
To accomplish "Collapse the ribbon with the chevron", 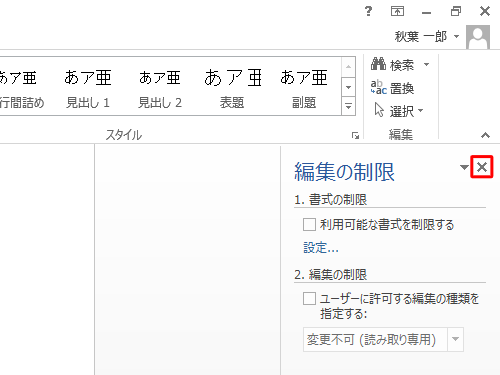I will click(x=485, y=135).
